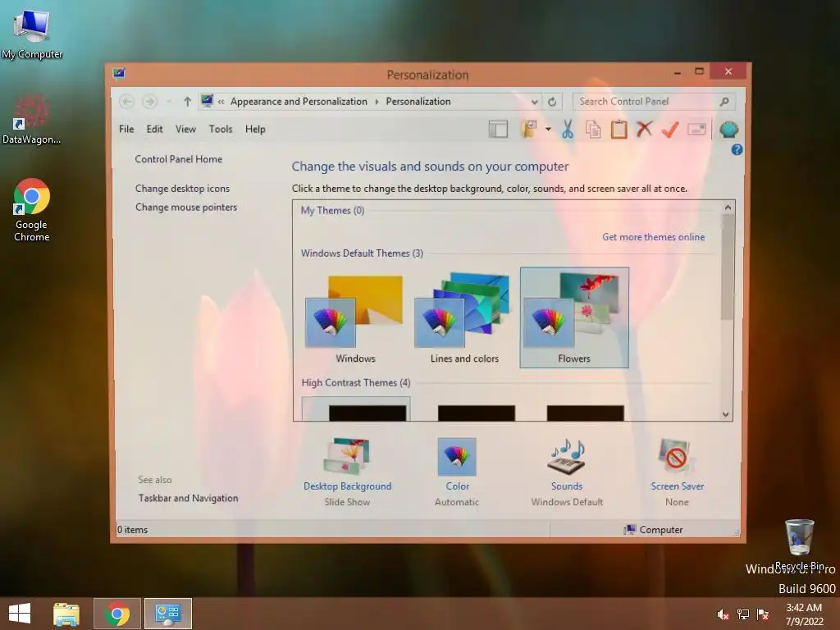This screenshot has height=630, width=840.
Task: Click the network tray icon
Action: coord(743,614)
